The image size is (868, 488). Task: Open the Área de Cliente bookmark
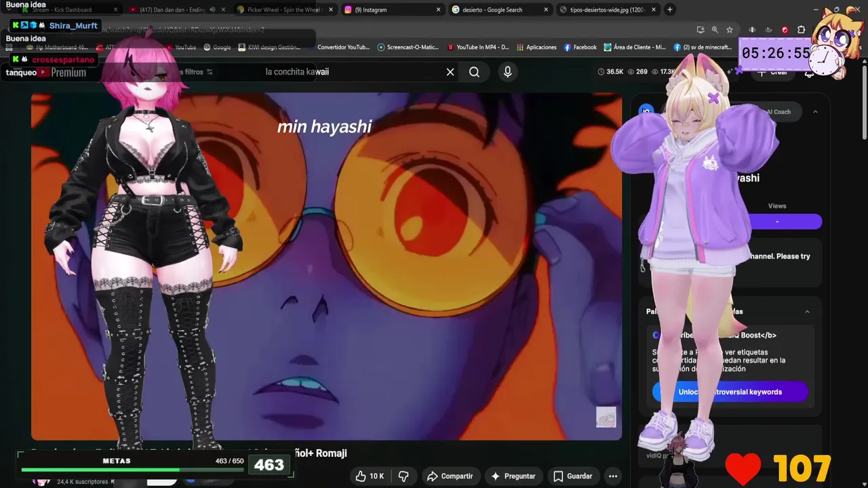[x=635, y=47]
